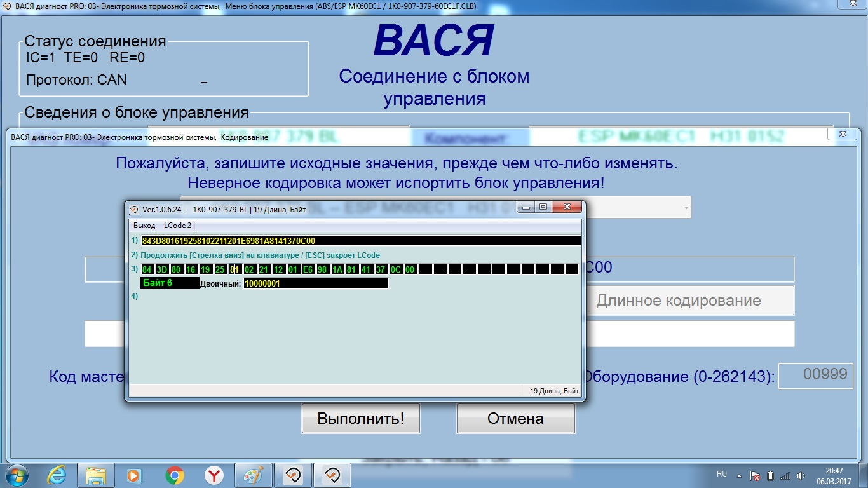Minimize the LCode window

tap(527, 207)
